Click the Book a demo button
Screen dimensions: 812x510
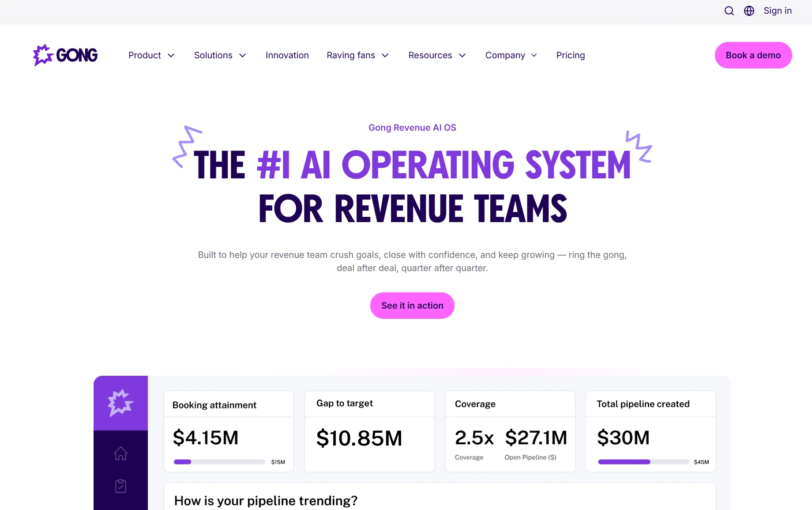[753, 55]
